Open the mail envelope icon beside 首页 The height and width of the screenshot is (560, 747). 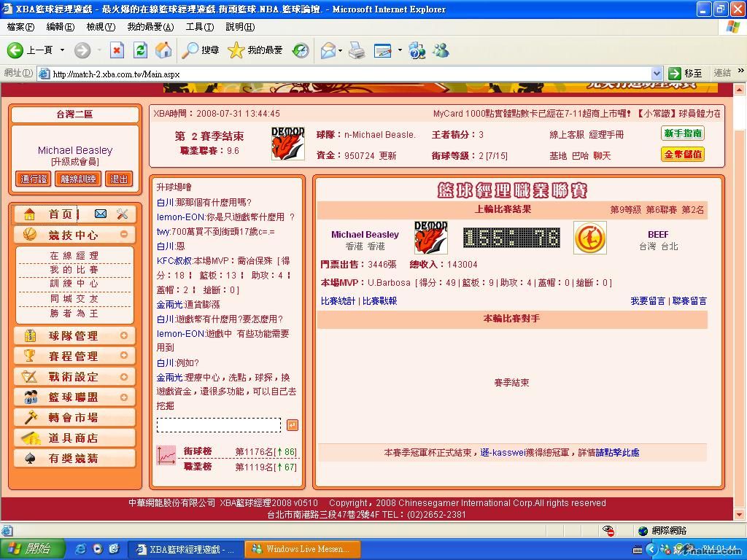click(101, 214)
